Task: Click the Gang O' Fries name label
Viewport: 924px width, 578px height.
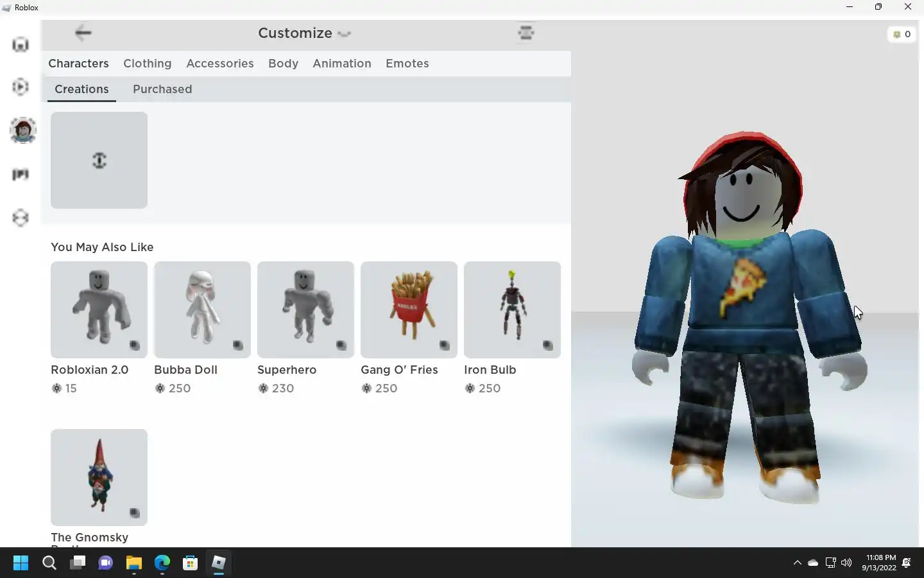Action: 399,370
